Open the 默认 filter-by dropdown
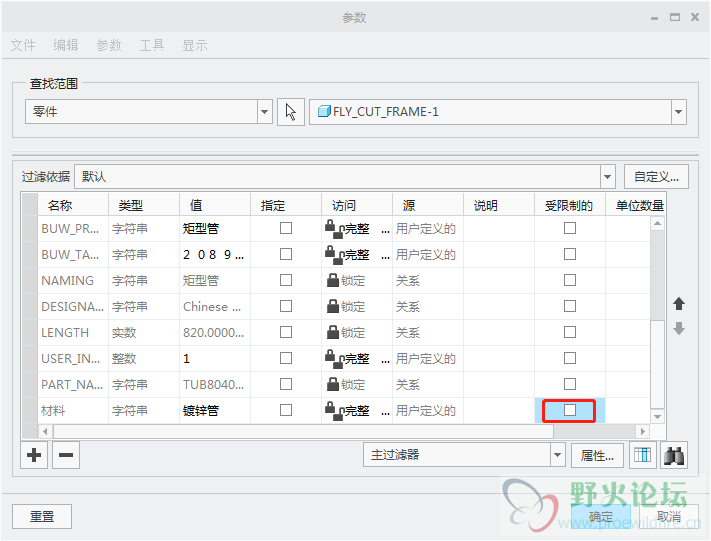The height and width of the screenshot is (541, 711). tap(608, 177)
